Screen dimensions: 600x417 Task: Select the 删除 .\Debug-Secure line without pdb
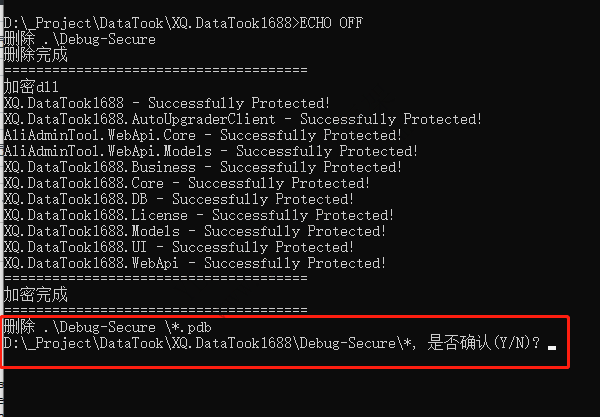tap(80, 39)
